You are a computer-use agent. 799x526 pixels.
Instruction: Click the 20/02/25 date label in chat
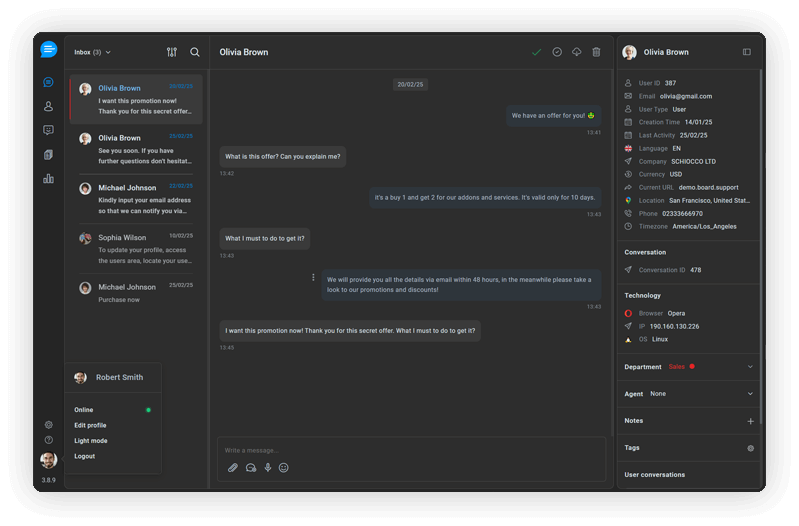pos(410,85)
